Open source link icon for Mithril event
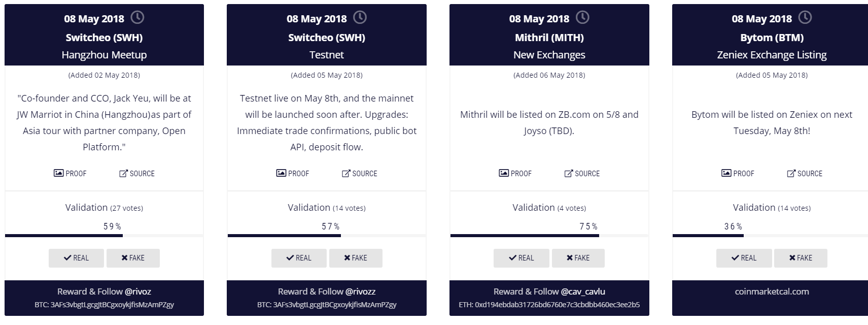 coord(569,174)
